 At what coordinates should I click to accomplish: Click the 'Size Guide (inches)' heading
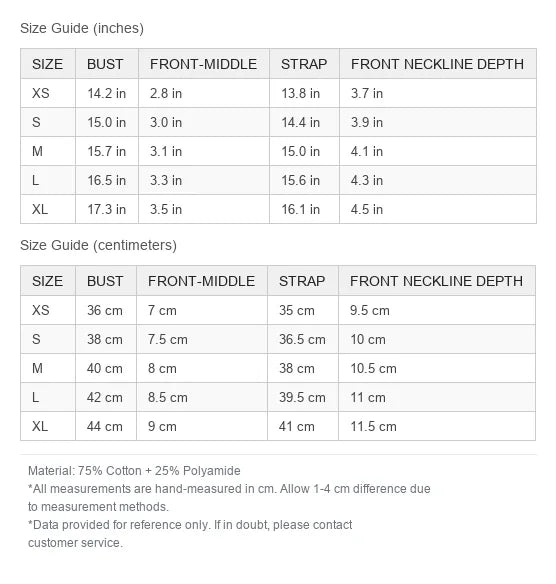click(82, 28)
